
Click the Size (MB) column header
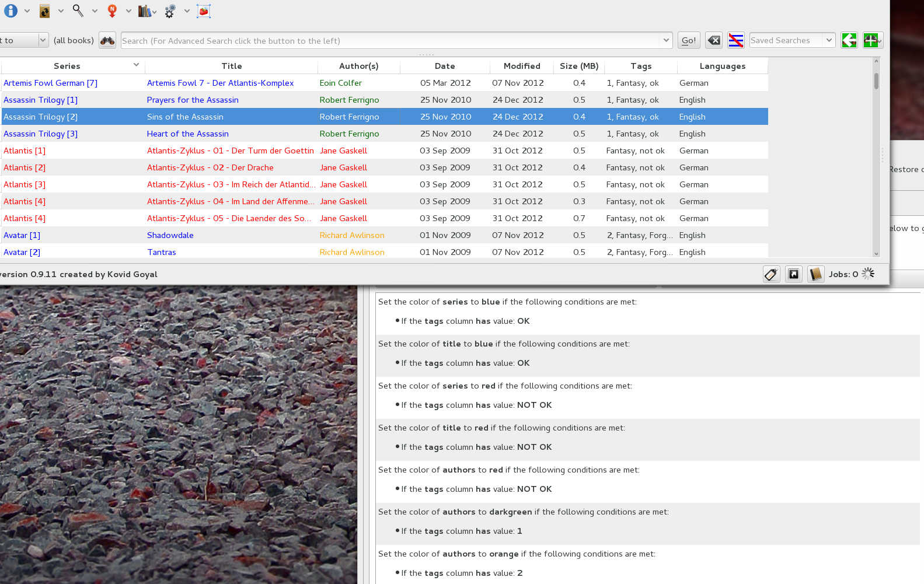[579, 66]
